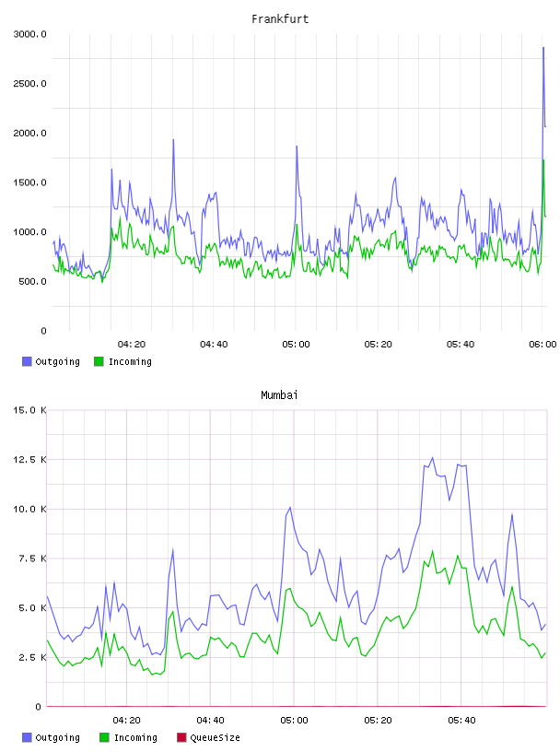This screenshot has height=752, width=560.
Task: Select the QueueSize label in Mumbai legend
Action: pyautogui.click(x=215, y=738)
